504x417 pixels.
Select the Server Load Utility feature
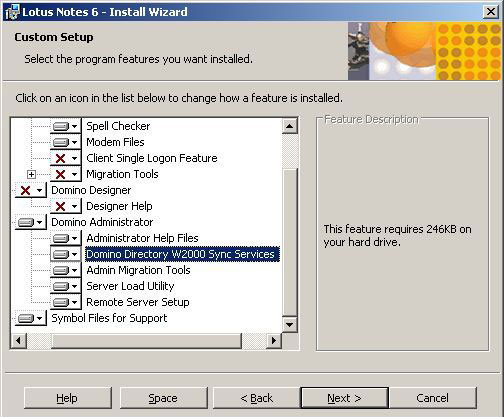(x=130, y=286)
